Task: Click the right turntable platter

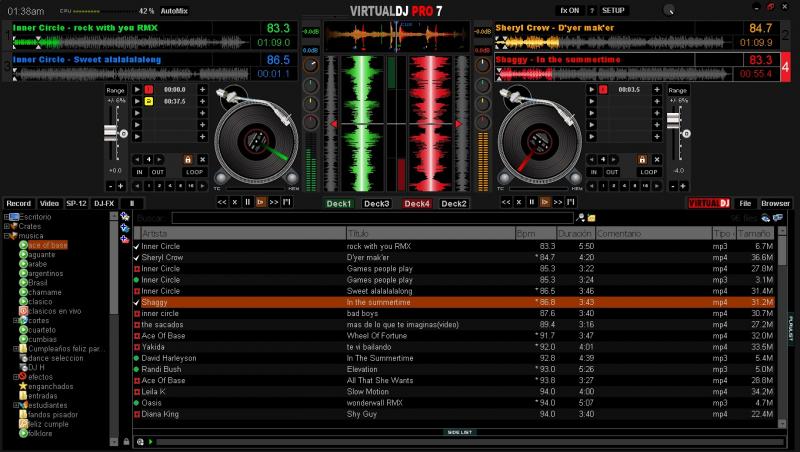Action: pos(540,141)
